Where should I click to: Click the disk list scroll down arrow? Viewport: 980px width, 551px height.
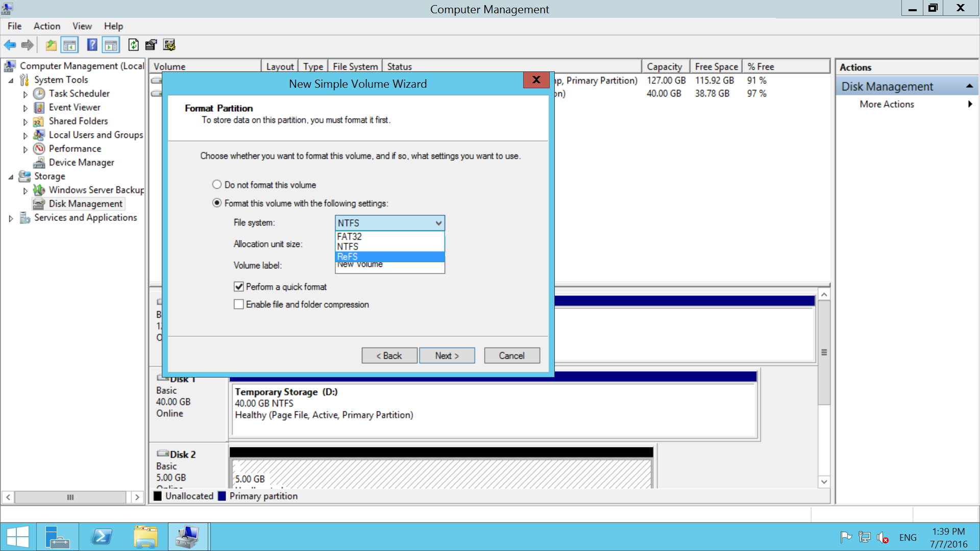[x=824, y=482]
